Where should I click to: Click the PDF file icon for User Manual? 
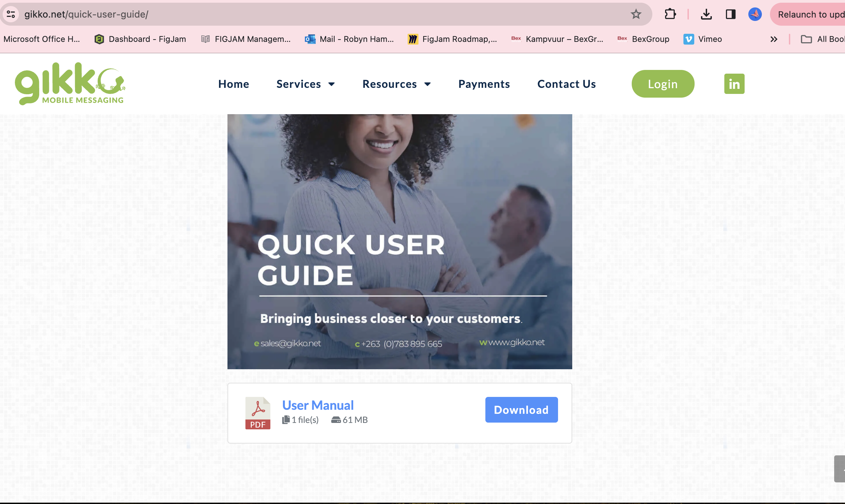point(258,413)
